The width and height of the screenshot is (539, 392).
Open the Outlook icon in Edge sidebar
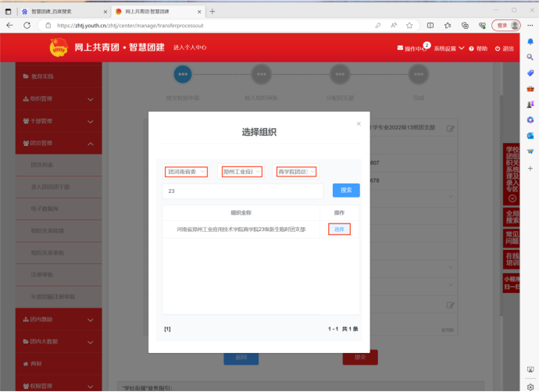pyautogui.click(x=530, y=135)
